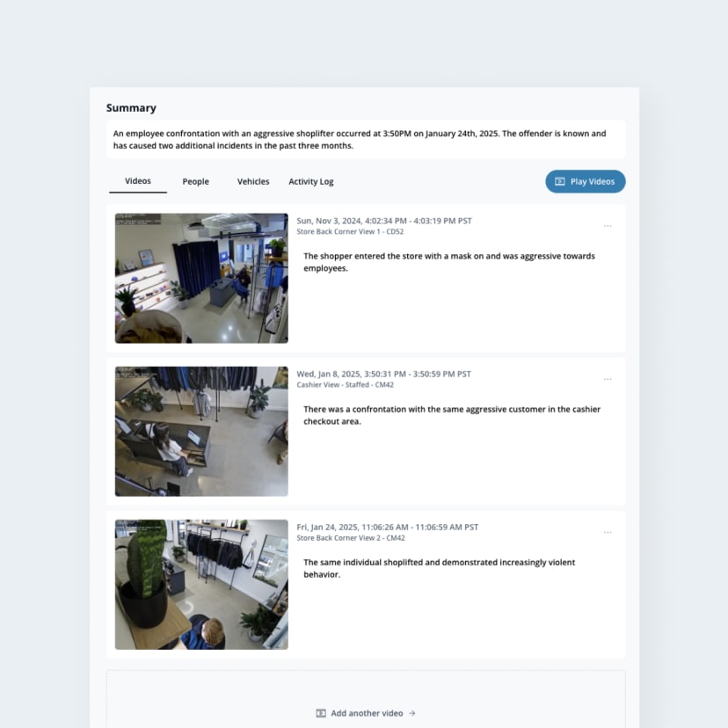
Task: Open options menu for Jan 24 video
Action: 608,533
